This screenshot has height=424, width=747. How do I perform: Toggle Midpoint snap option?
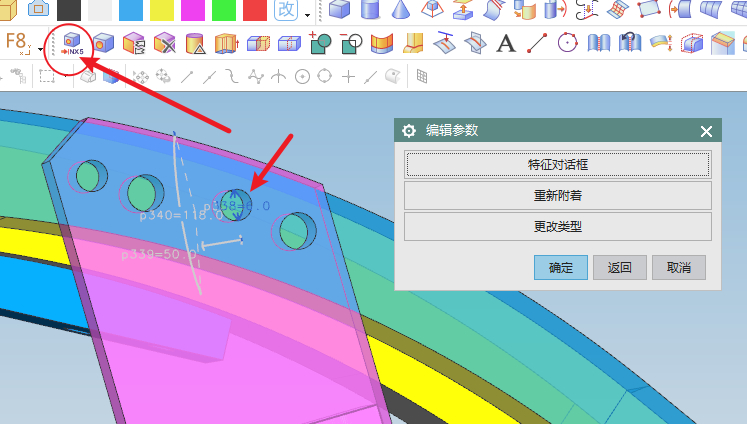(x=209, y=77)
